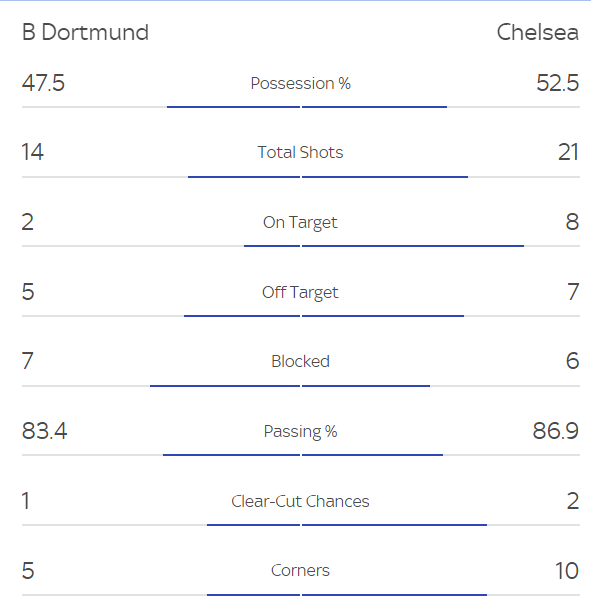
Task: Click the Off Target stat label
Action: [300, 292]
